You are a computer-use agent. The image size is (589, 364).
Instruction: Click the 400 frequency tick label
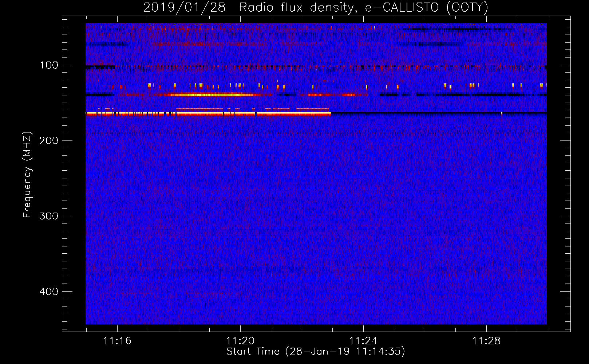tap(49, 292)
